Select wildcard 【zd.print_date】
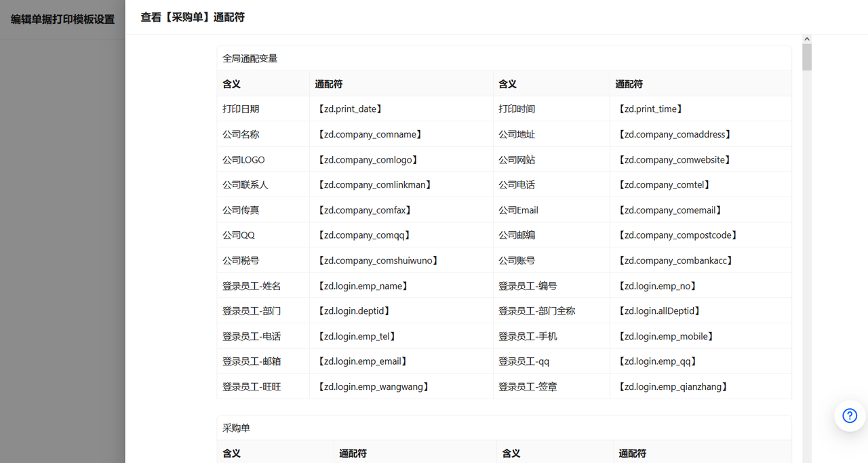 pyautogui.click(x=350, y=109)
